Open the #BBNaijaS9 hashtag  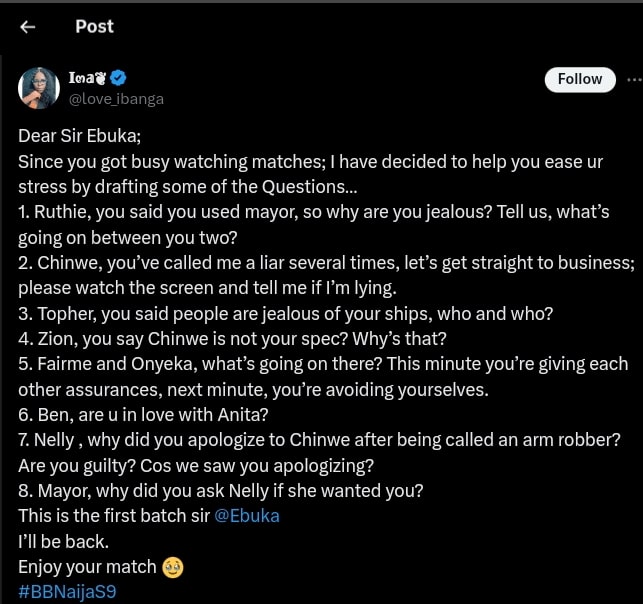[67, 592]
